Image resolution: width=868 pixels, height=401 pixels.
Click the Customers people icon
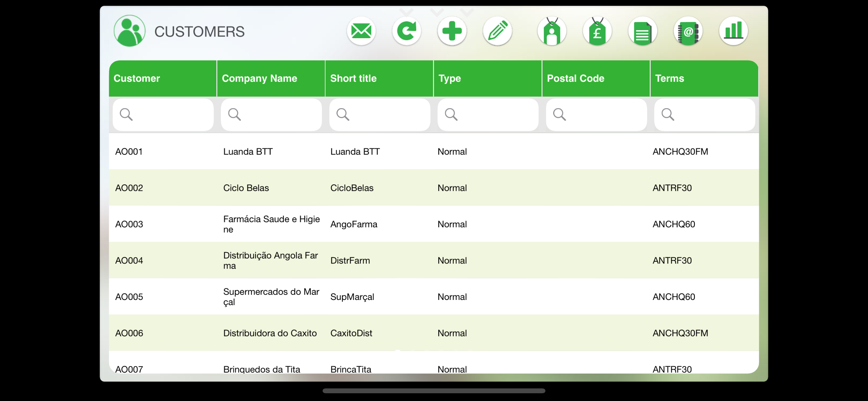coord(129,31)
